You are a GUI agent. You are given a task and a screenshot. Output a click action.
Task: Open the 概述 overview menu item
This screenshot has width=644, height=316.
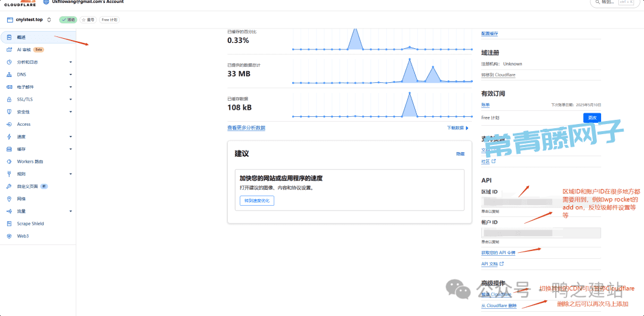38,37
